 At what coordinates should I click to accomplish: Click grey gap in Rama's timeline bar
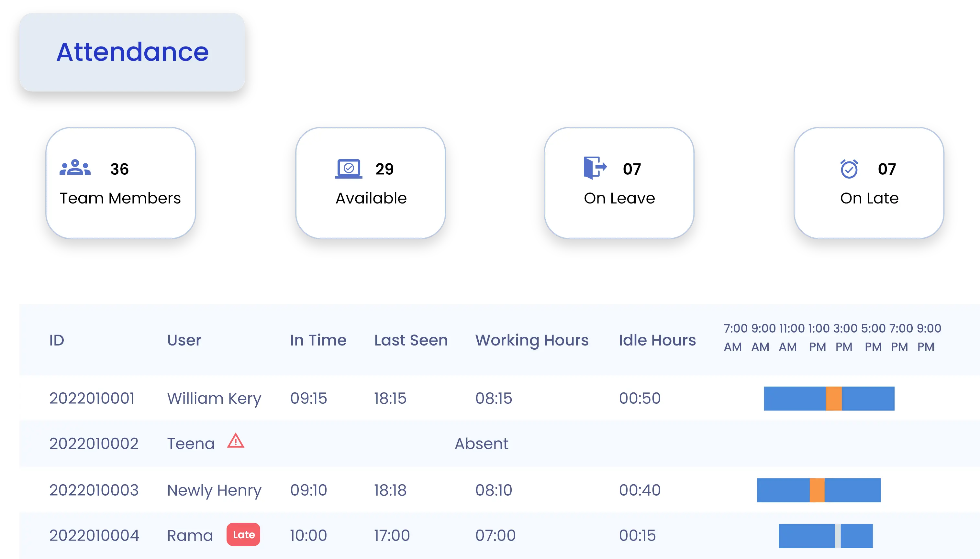click(838, 536)
